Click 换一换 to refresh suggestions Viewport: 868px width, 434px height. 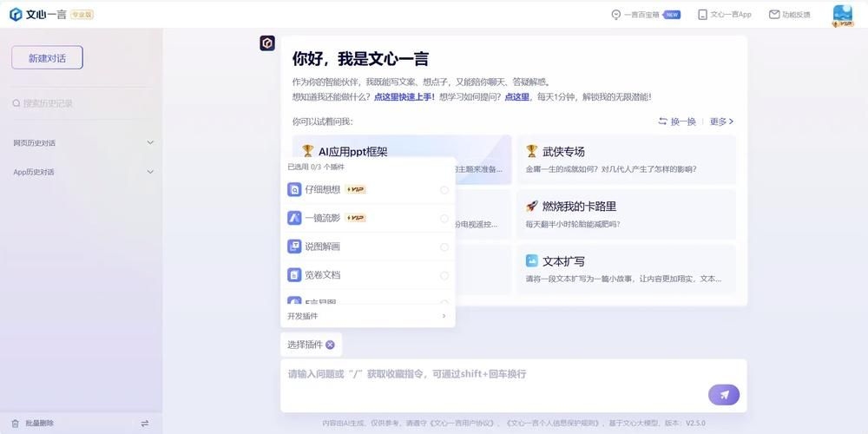click(x=676, y=122)
